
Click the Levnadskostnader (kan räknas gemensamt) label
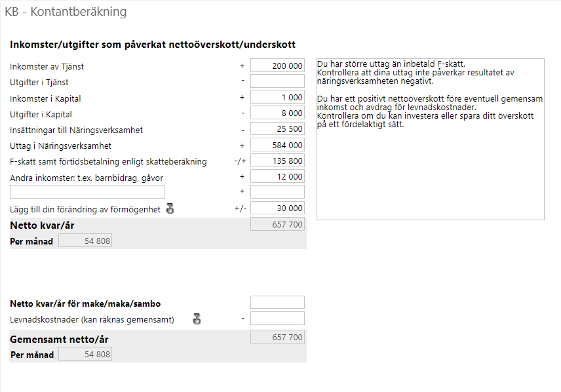coord(92,320)
